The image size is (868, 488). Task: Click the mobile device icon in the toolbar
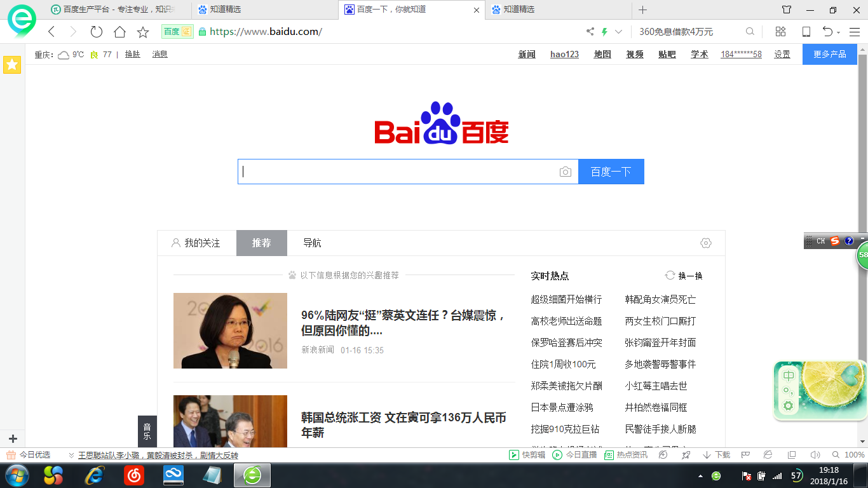click(806, 32)
